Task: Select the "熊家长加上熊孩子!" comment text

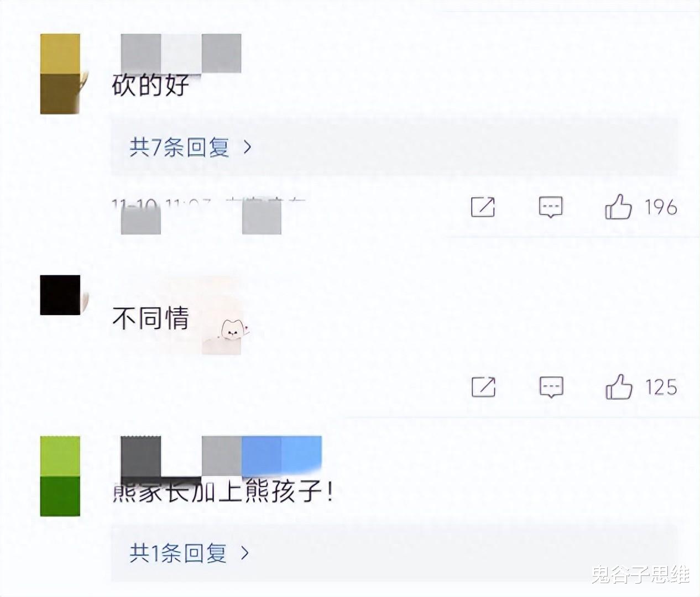Action: [223, 491]
